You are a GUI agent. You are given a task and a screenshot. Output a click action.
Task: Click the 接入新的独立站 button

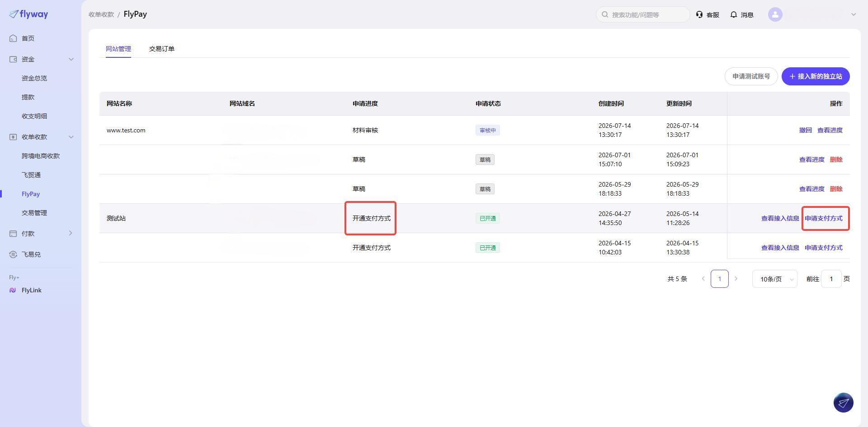tap(816, 76)
